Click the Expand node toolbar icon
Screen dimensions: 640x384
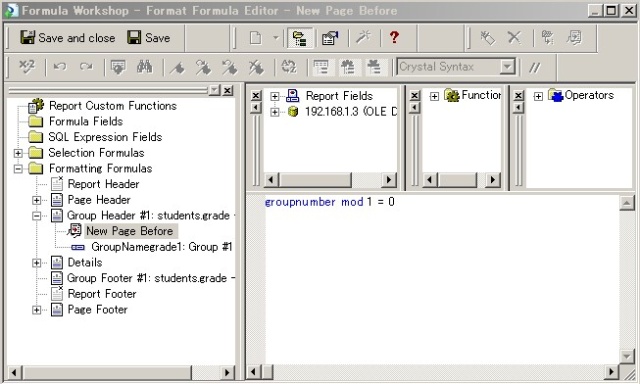tap(547, 38)
